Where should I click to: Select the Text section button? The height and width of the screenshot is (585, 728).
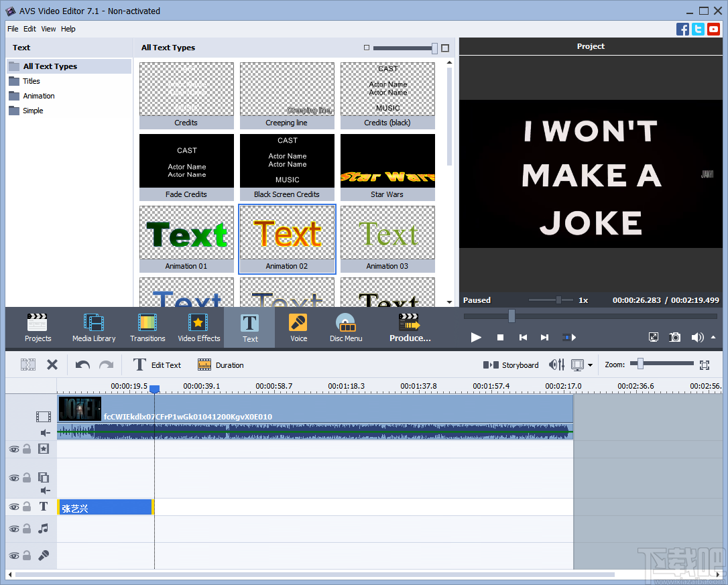click(x=250, y=328)
